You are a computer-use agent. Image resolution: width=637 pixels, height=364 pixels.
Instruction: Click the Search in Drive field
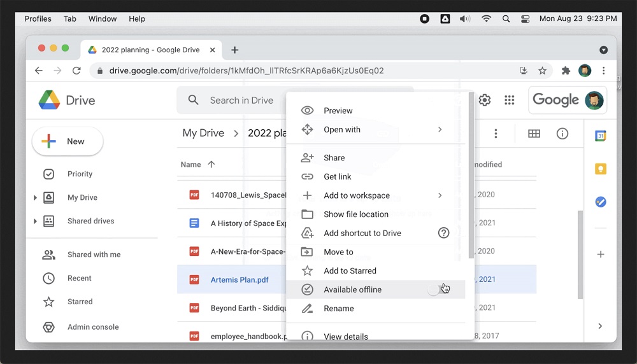pos(241,101)
